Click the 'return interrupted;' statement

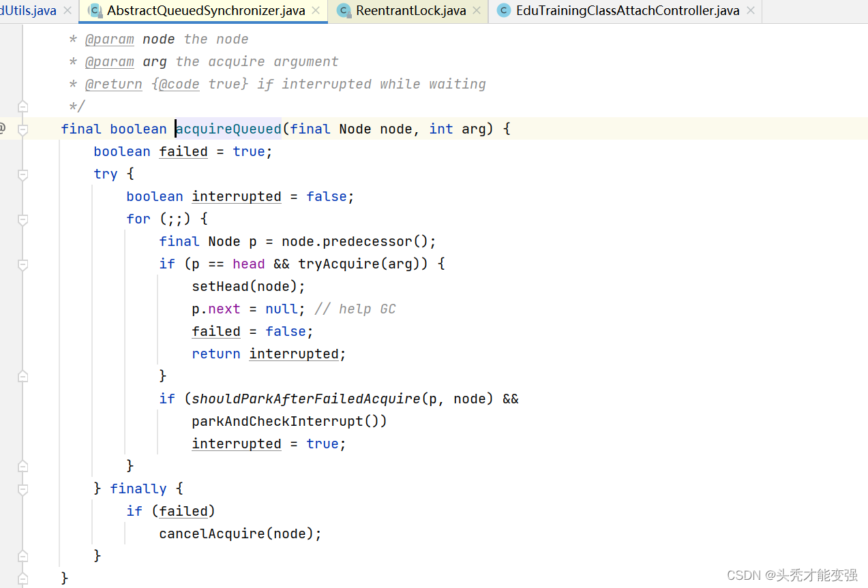[269, 354]
